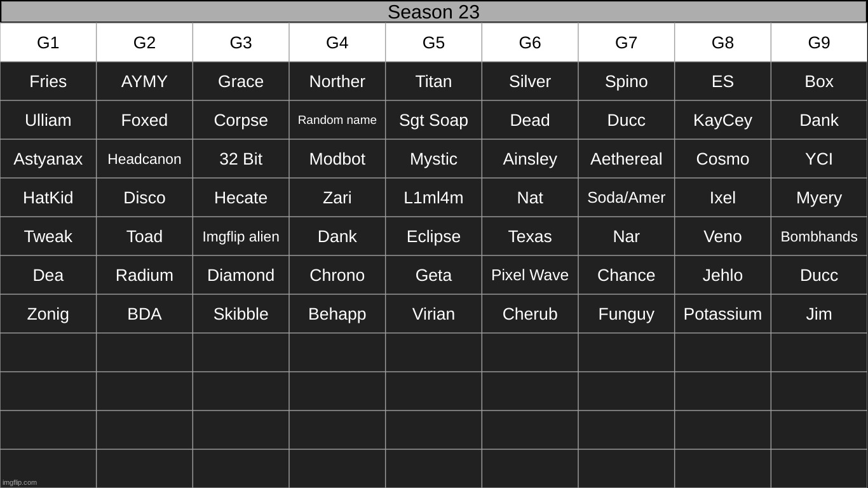The image size is (868, 488).
Task: Click the KayCey cell
Action: tap(722, 120)
